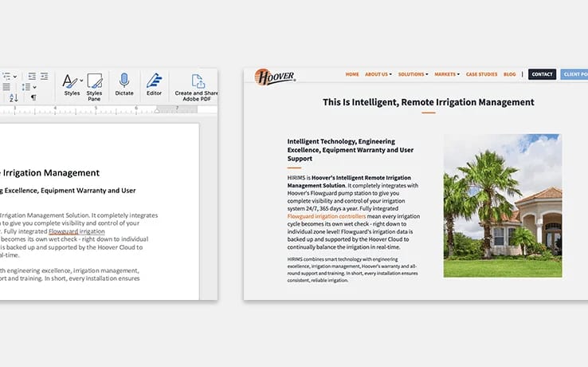This screenshot has height=367, width=588.
Task: Click the CONTACT button
Action: click(x=542, y=74)
